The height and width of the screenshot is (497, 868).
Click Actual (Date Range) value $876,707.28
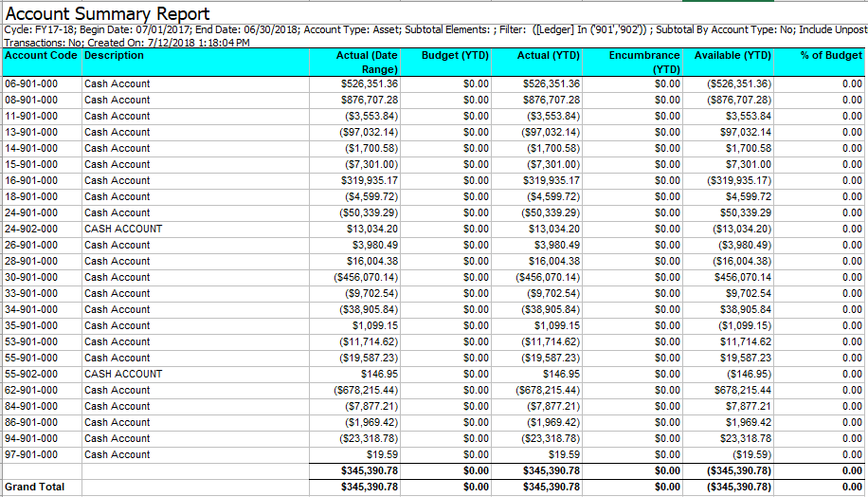click(x=370, y=100)
